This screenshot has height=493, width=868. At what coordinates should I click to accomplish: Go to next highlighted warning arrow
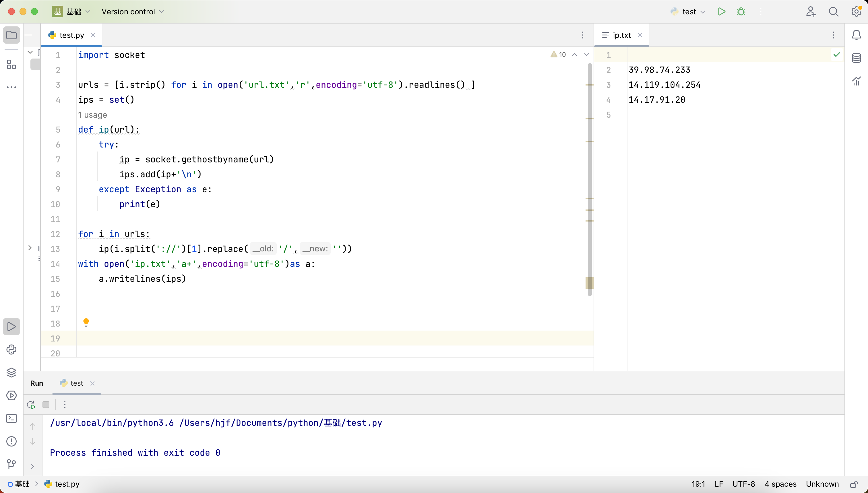587,55
